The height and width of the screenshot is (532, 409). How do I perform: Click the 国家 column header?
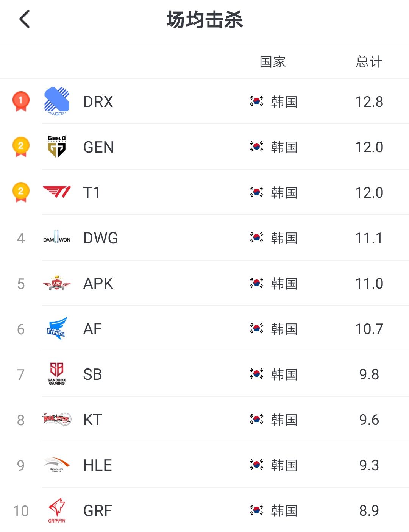273,62
